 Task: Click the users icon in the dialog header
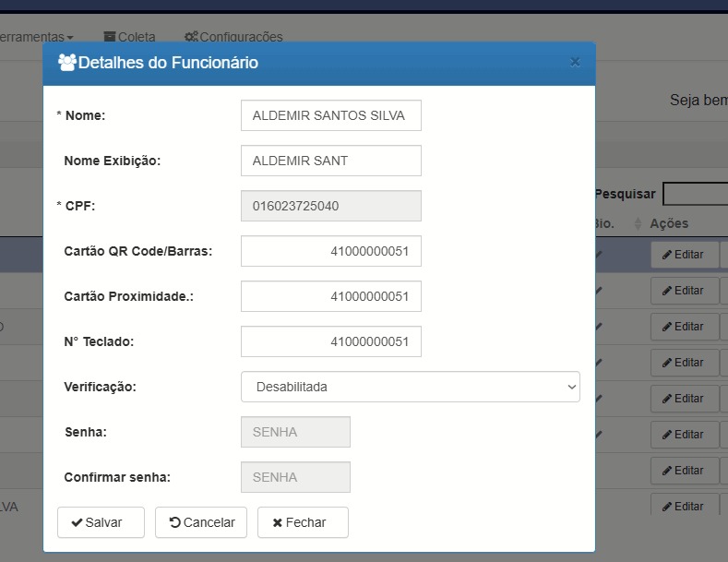[66, 63]
